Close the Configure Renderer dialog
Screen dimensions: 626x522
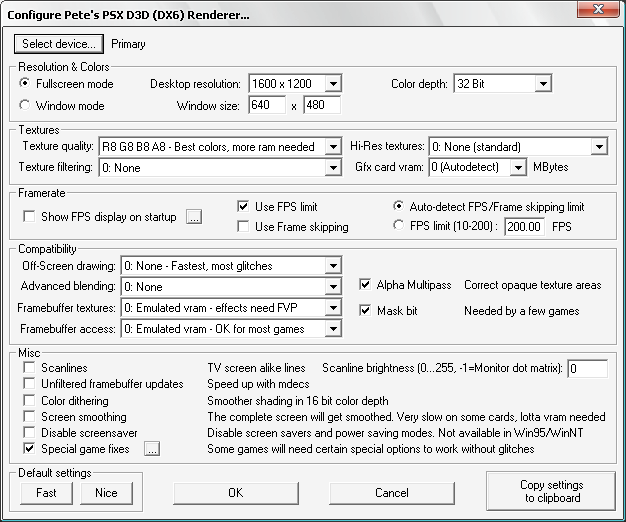coord(598,9)
